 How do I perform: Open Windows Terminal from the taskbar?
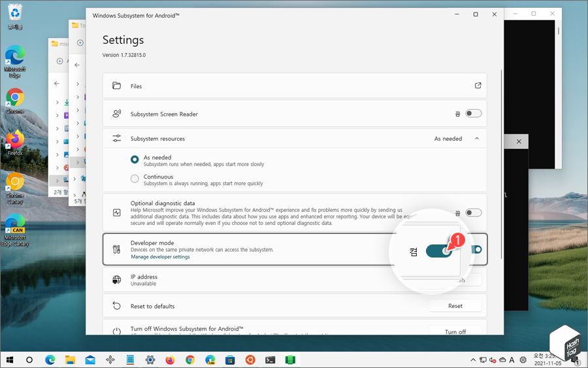point(270,360)
